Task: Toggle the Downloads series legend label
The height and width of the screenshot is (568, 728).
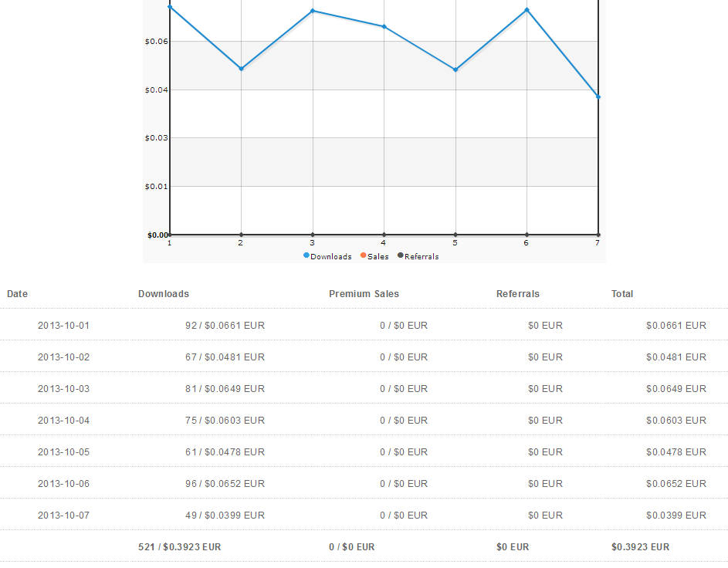Action: pyautogui.click(x=330, y=257)
